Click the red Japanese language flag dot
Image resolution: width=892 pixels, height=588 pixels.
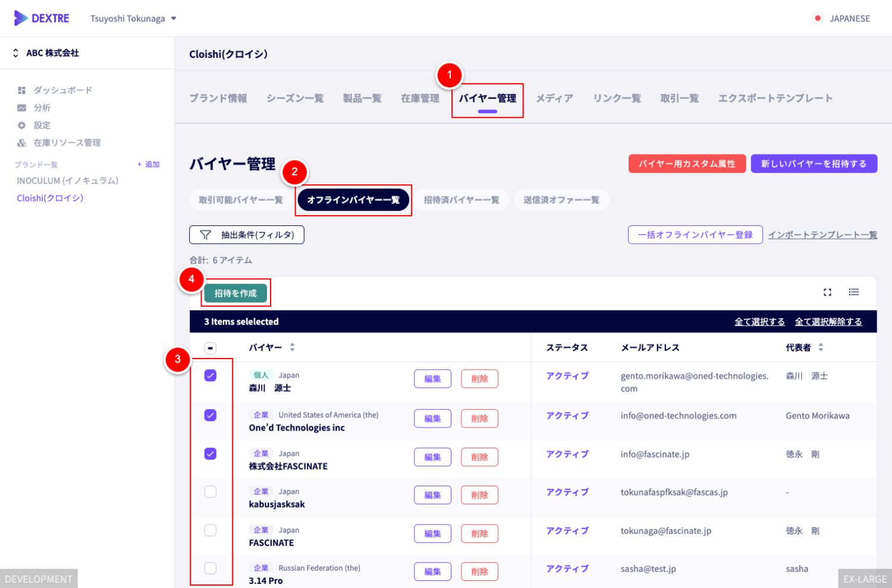click(818, 18)
